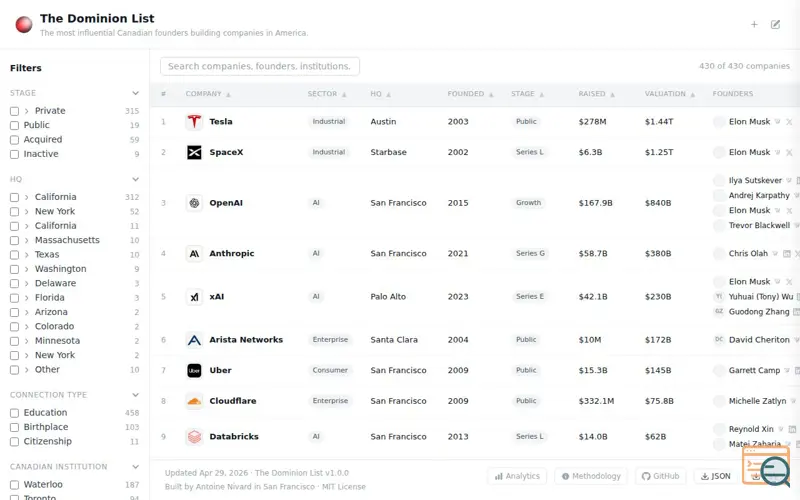The height and width of the screenshot is (500, 800).
Task: Click the xAI logo icon
Action: click(x=194, y=296)
